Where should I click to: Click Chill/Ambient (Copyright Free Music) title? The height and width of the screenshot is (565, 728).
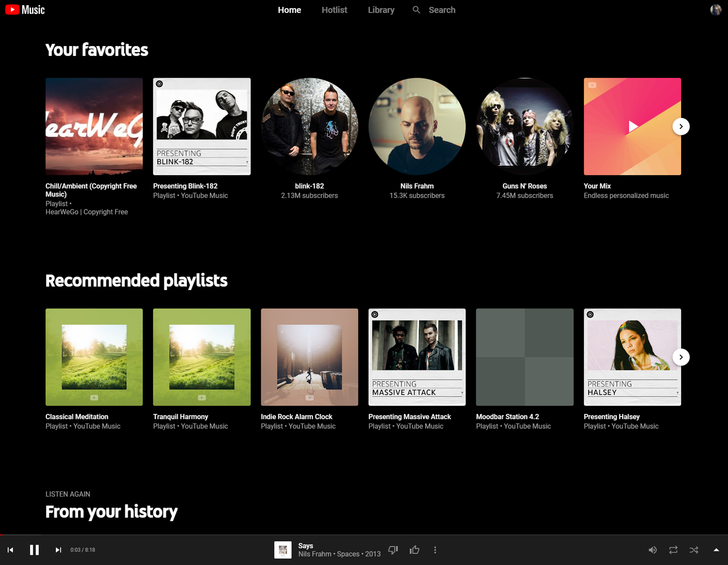91,190
